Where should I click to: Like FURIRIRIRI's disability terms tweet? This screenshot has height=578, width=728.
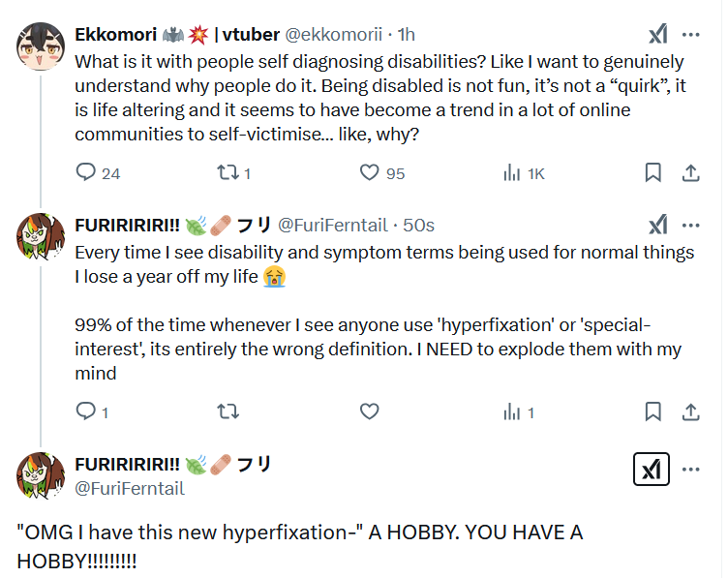click(x=369, y=411)
